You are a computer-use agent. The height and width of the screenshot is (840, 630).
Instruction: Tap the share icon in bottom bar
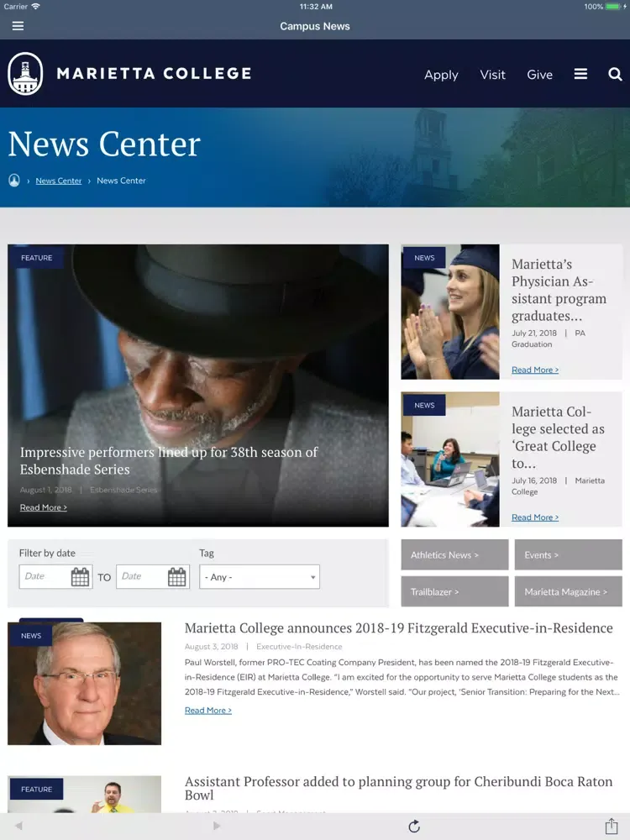[x=612, y=826]
